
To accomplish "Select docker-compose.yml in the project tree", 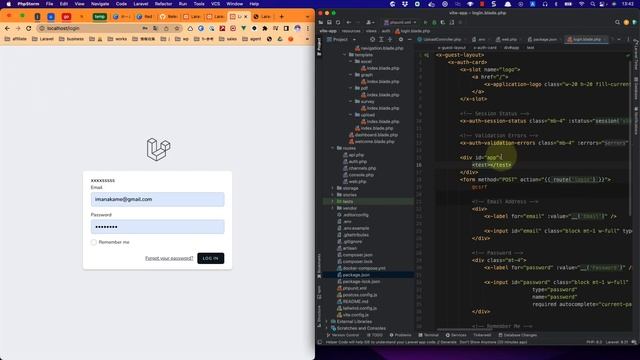I will (x=361, y=268).
